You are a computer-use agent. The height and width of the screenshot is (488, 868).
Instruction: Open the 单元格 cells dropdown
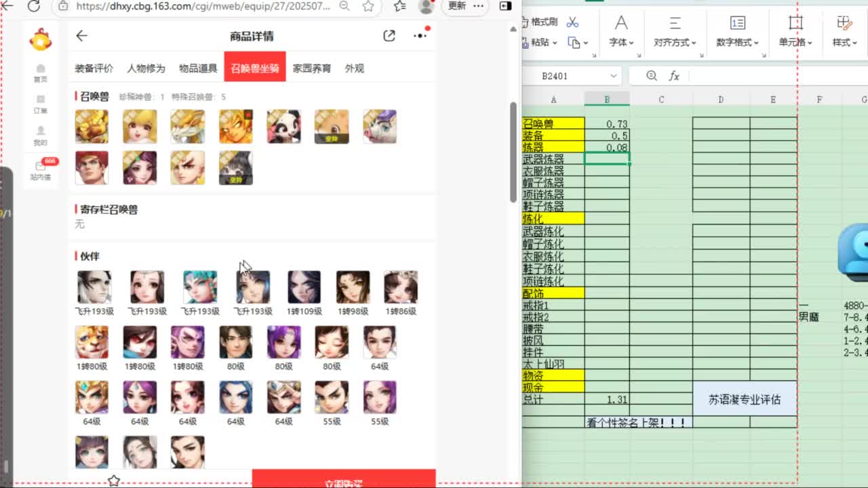click(796, 32)
